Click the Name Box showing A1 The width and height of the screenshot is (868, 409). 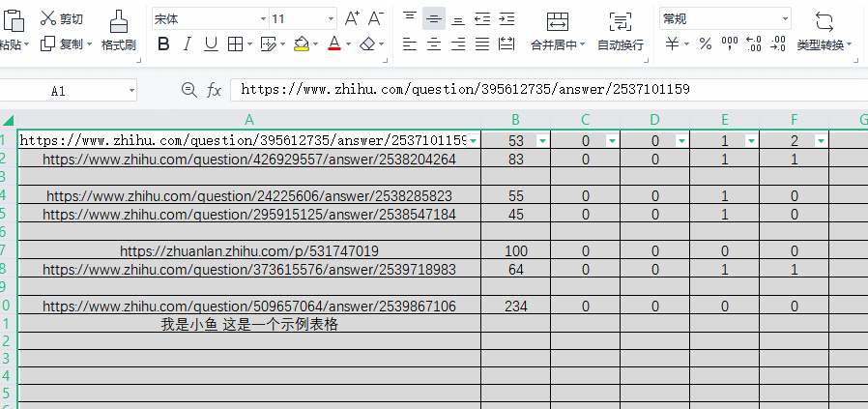(x=58, y=90)
